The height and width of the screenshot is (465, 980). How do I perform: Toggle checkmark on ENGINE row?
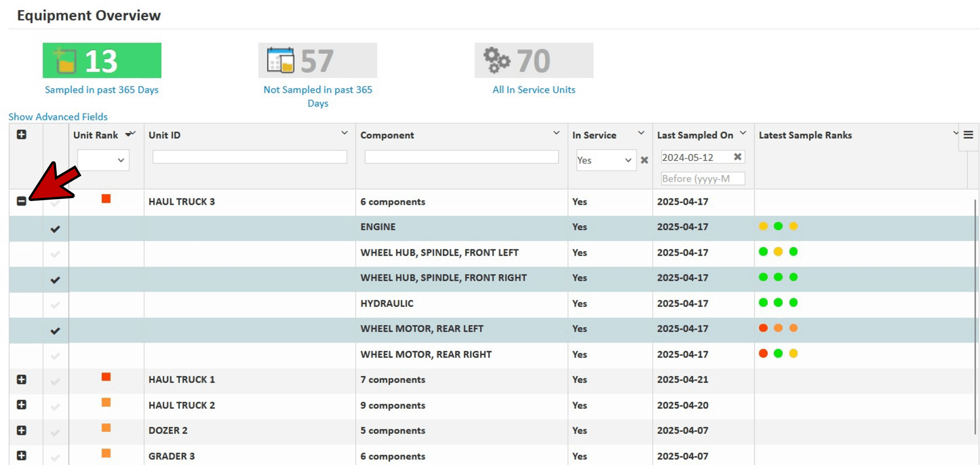click(55, 229)
